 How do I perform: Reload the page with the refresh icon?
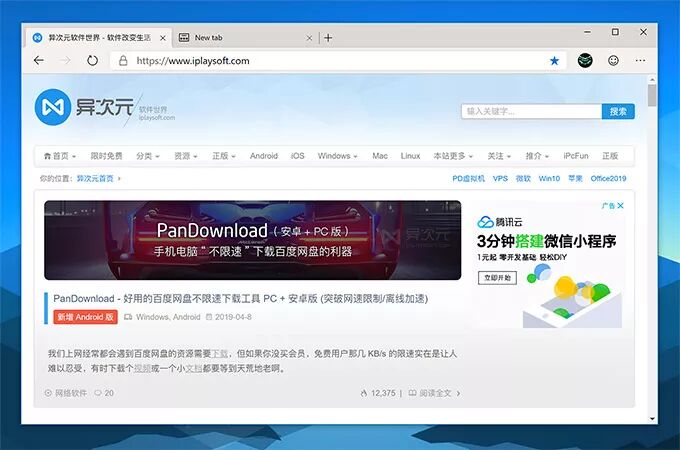click(92, 60)
